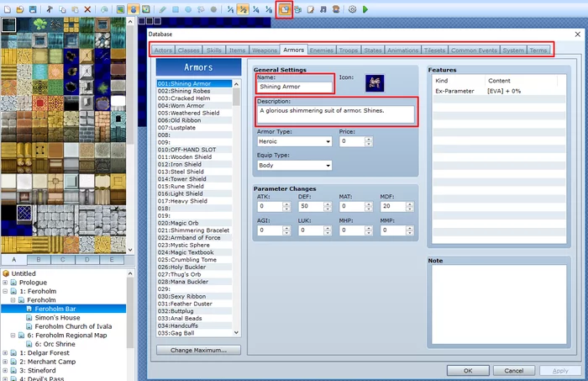Switch to the Common Events tab
The width and height of the screenshot is (588, 381).
pos(474,50)
